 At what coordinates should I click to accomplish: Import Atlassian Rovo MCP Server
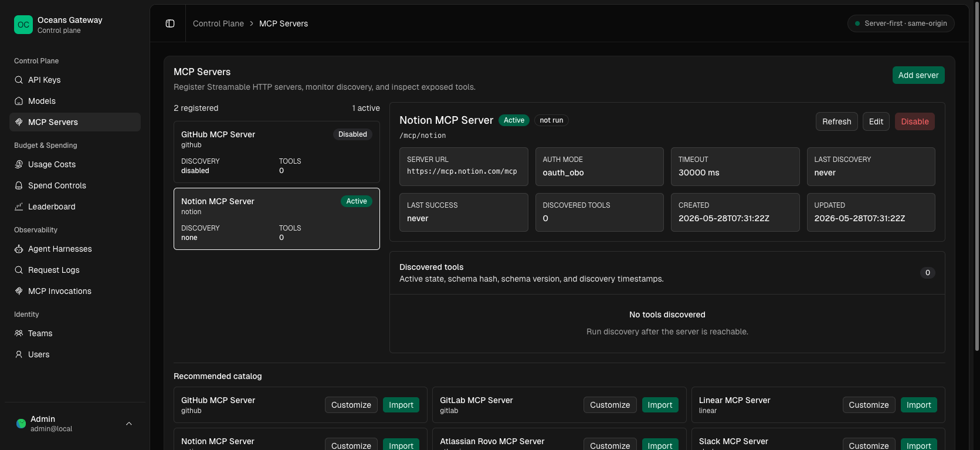pyautogui.click(x=660, y=445)
